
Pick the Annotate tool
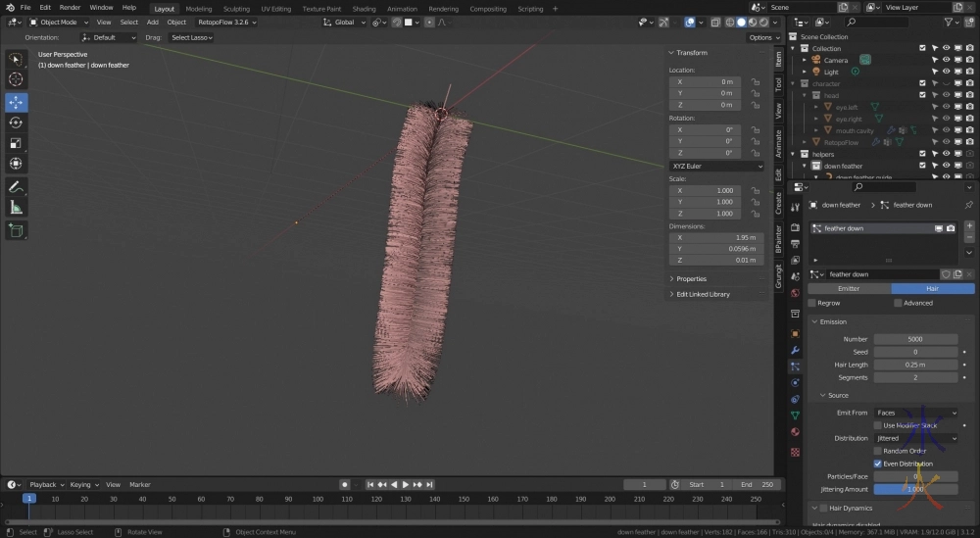16,186
